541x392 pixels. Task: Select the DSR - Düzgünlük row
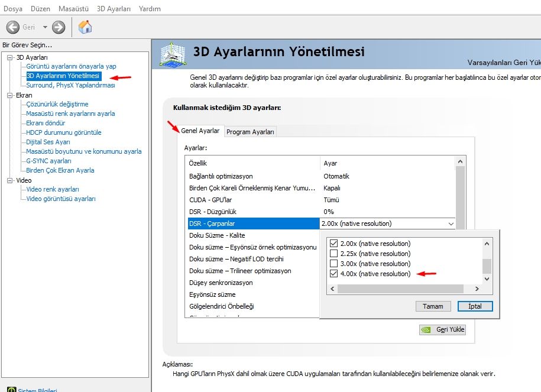[x=322, y=212]
